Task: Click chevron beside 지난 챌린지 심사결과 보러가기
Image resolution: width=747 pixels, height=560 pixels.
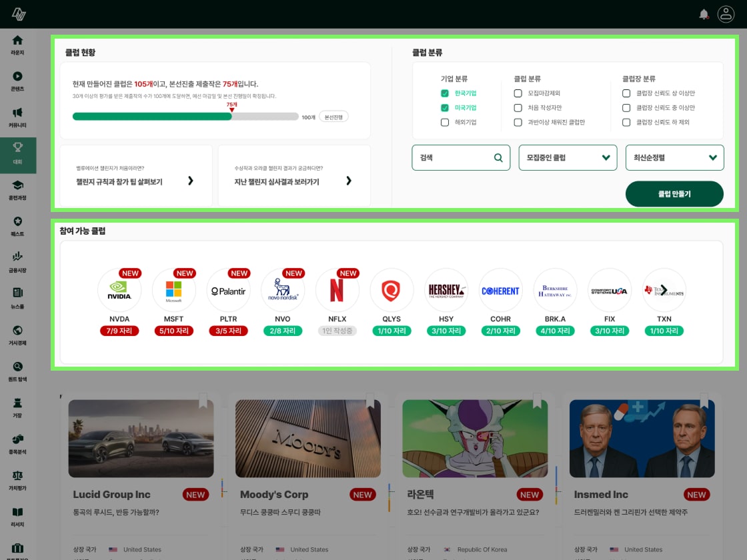Action: (349, 181)
